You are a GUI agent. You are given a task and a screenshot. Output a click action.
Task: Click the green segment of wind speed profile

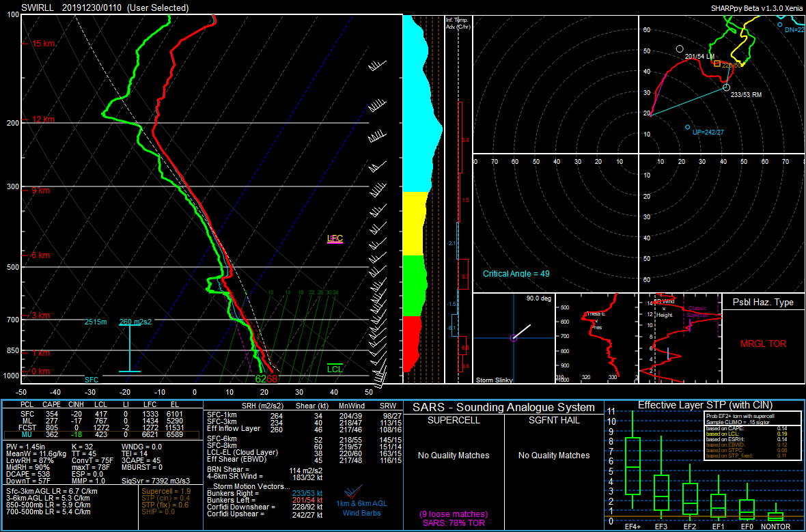pyautogui.click(x=415, y=285)
